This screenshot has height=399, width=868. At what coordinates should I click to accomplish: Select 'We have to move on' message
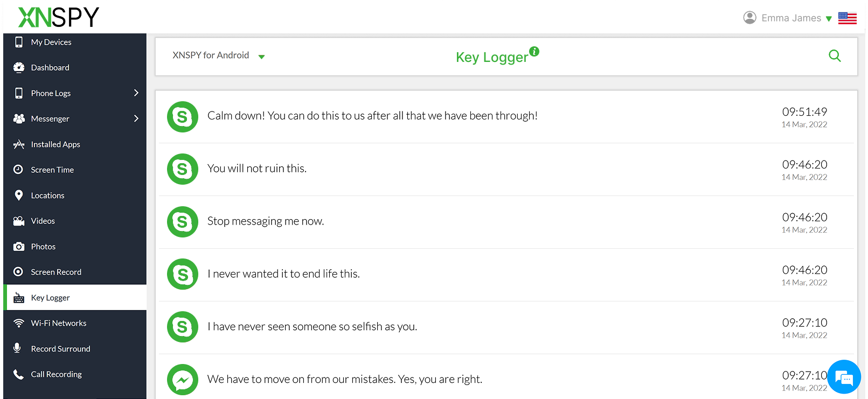point(345,379)
